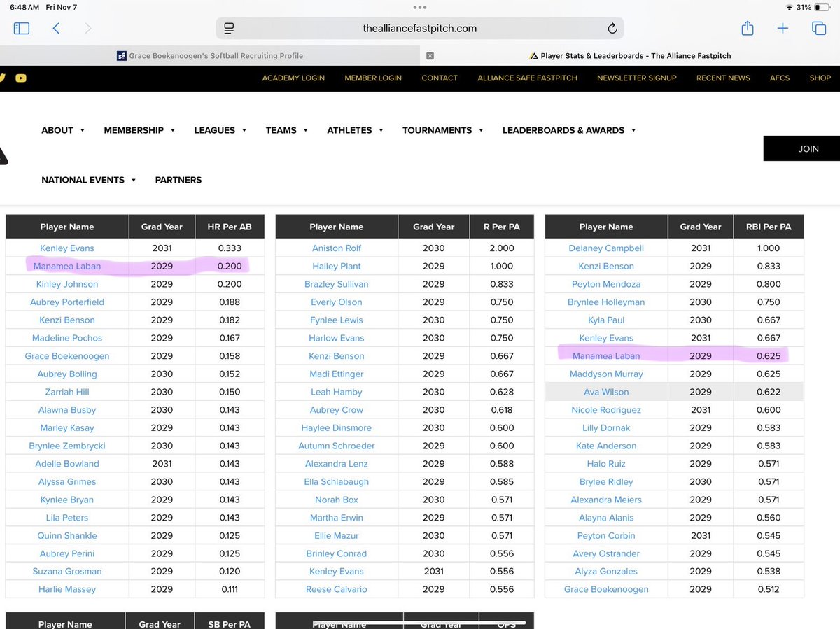
Task: Open Ava Wilson's player profile
Action: (x=606, y=392)
